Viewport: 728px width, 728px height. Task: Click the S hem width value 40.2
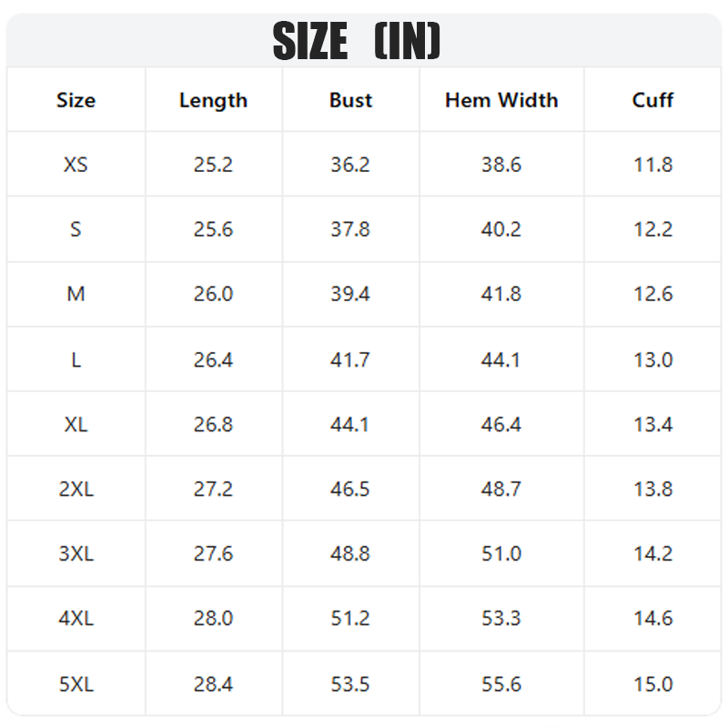tap(501, 229)
